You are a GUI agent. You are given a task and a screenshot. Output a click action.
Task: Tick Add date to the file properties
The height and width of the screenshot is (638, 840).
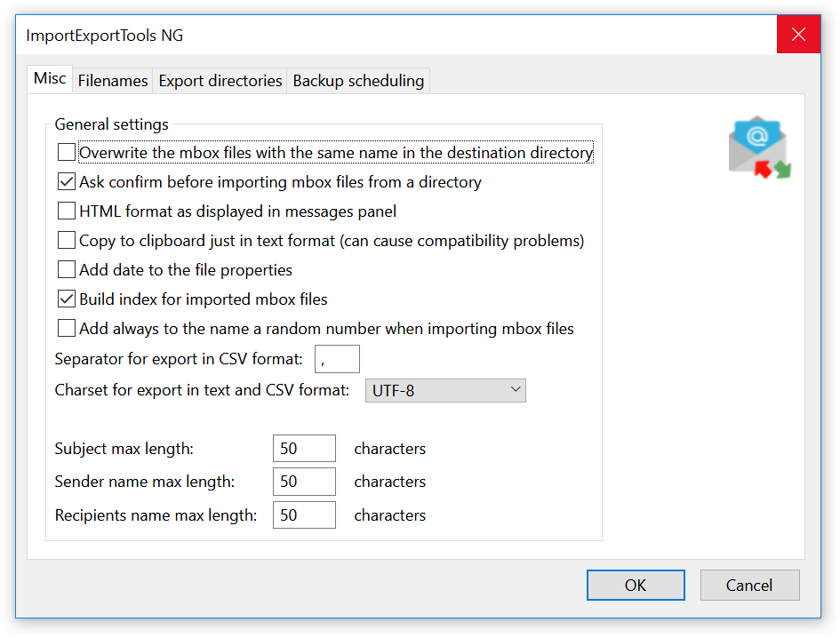tap(67, 269)
